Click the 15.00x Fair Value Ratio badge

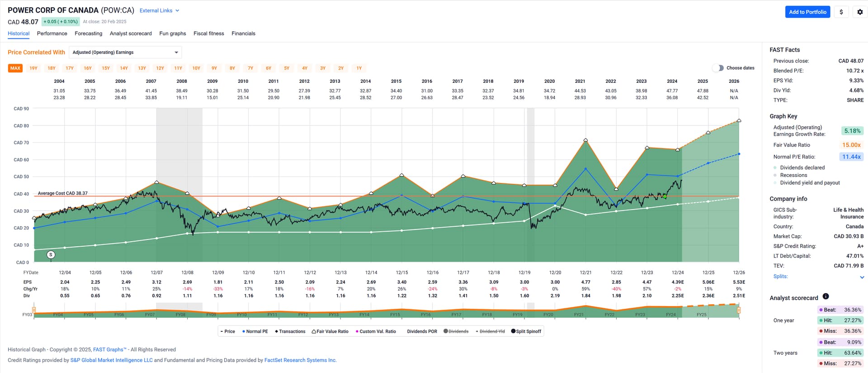click(x=851, y=145)
